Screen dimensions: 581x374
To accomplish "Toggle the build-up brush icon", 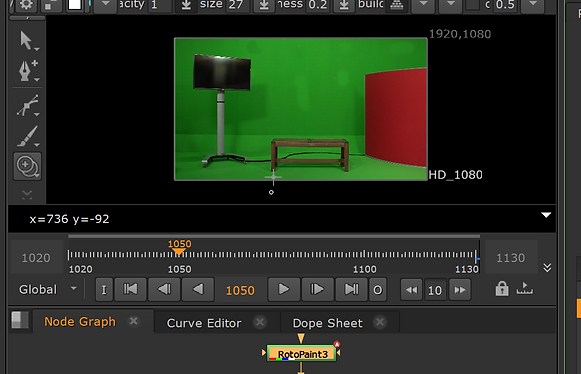I will click(x=397, y=5).
